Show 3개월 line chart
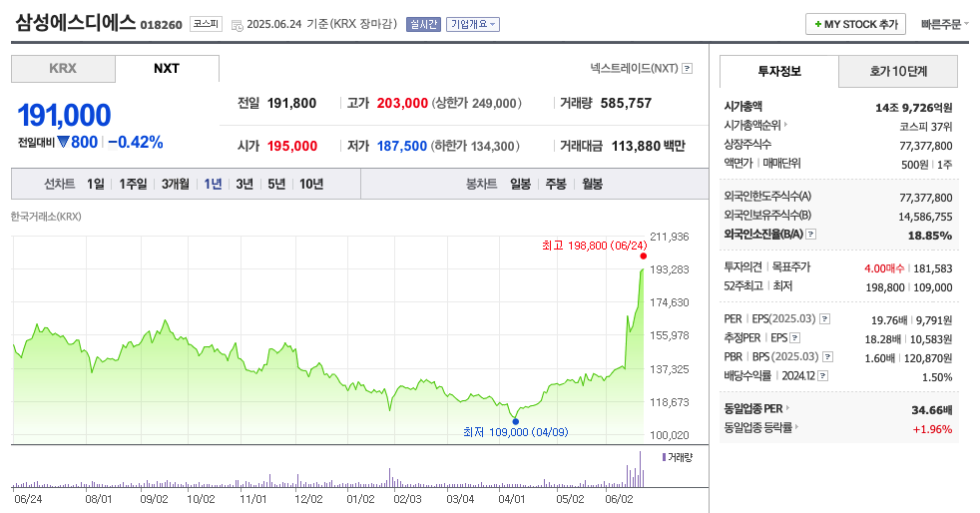The height and width of the screenshot is (513, 980). coord(175,184)
